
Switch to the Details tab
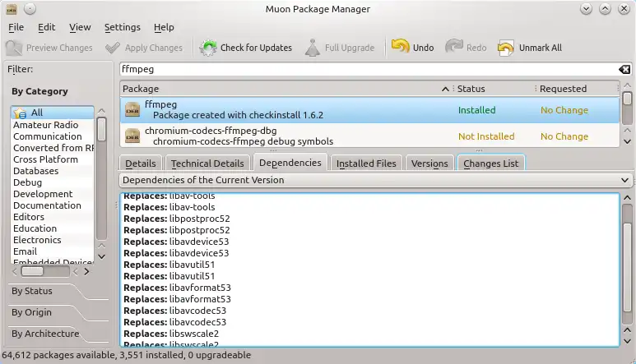click(x=141, y=164)
